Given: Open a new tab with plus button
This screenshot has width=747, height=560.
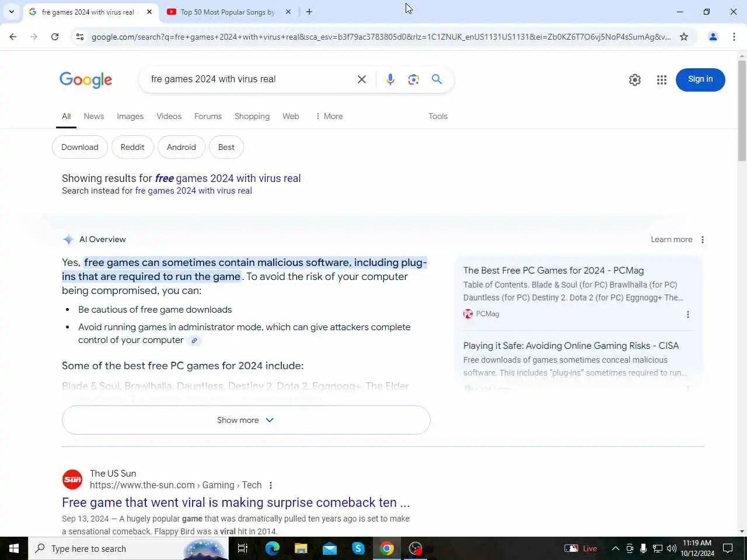Looking at the screenshot, I should point(309,12).
